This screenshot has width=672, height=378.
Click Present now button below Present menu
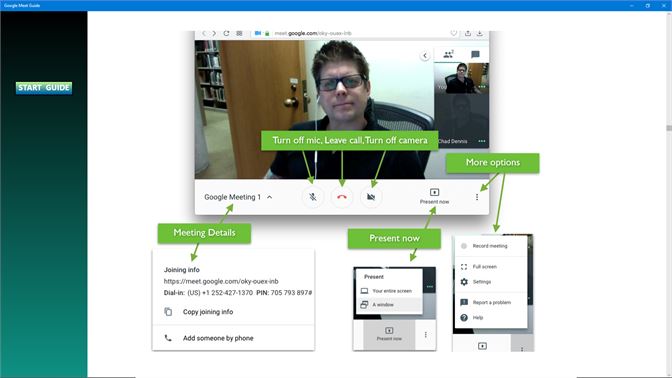click(389, 333)
